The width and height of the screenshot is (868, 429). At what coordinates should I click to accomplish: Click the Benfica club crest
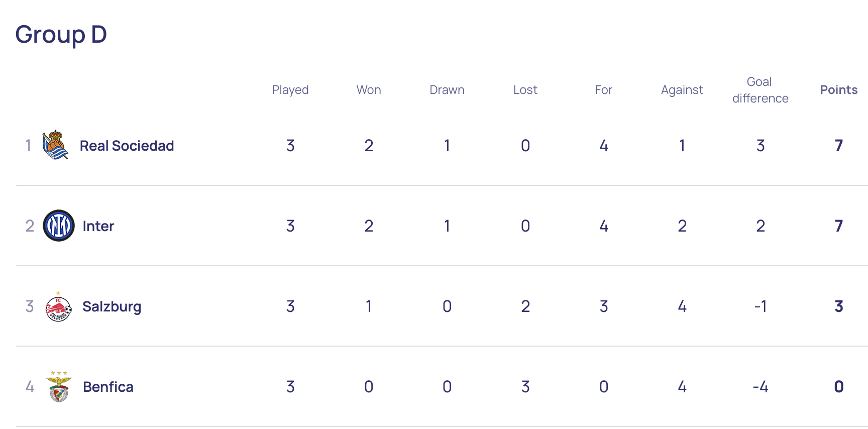(x=59, y=387)
